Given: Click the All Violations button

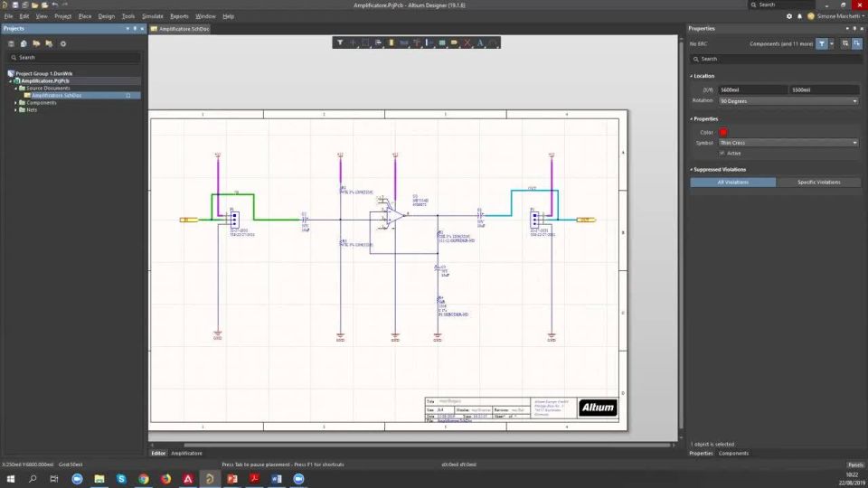Looking at the screenshot, I should pos(733,182).
